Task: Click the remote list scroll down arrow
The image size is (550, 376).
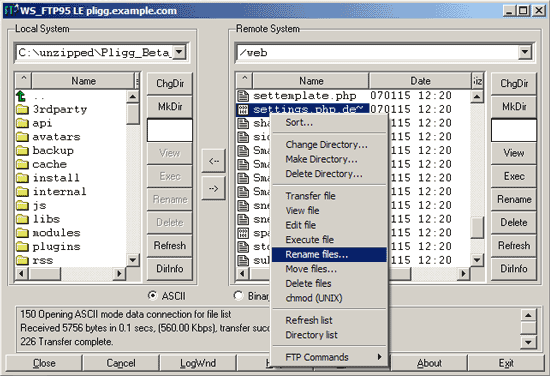Action: (x=477, y=260)
